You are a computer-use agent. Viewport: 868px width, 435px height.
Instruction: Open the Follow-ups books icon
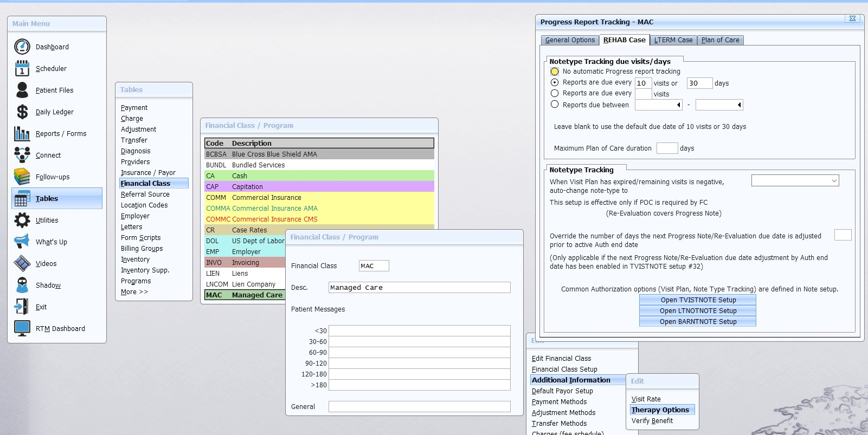[22, 177]
